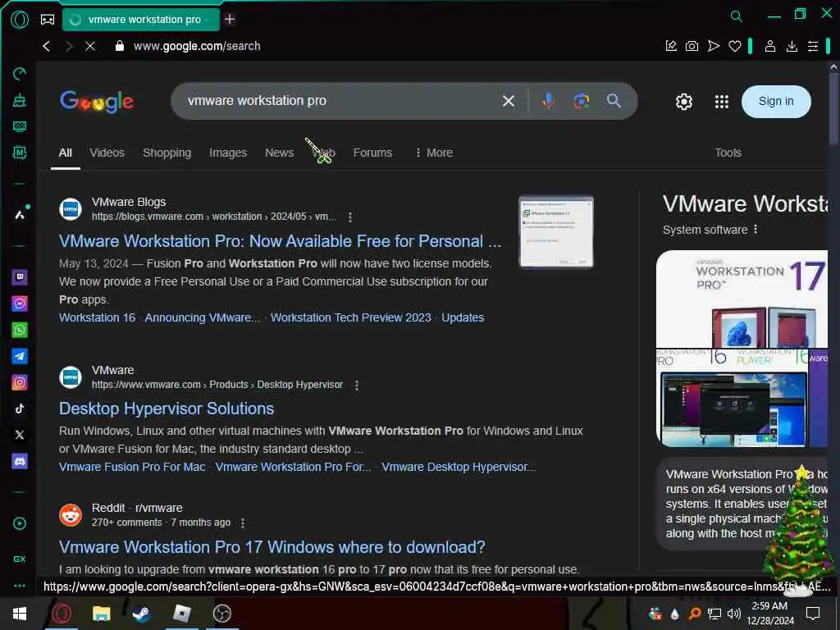Open 'VMware Workstation Pro: Now Available Free' result
This screenshot has height=630, width=840.
pos(281,241)
